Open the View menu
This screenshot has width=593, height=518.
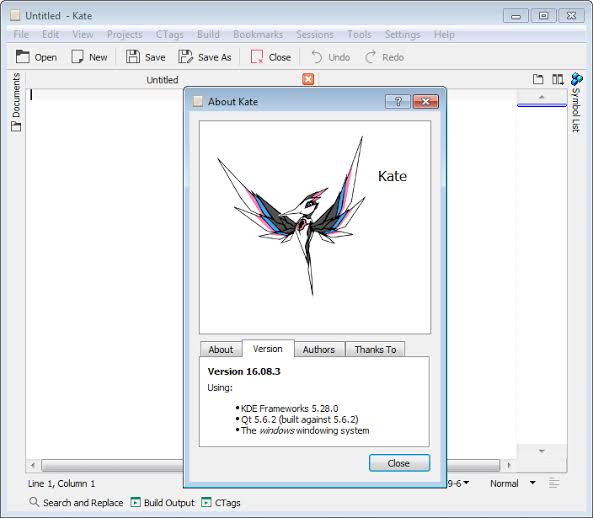pyautogui.click(x=83, y=34)
